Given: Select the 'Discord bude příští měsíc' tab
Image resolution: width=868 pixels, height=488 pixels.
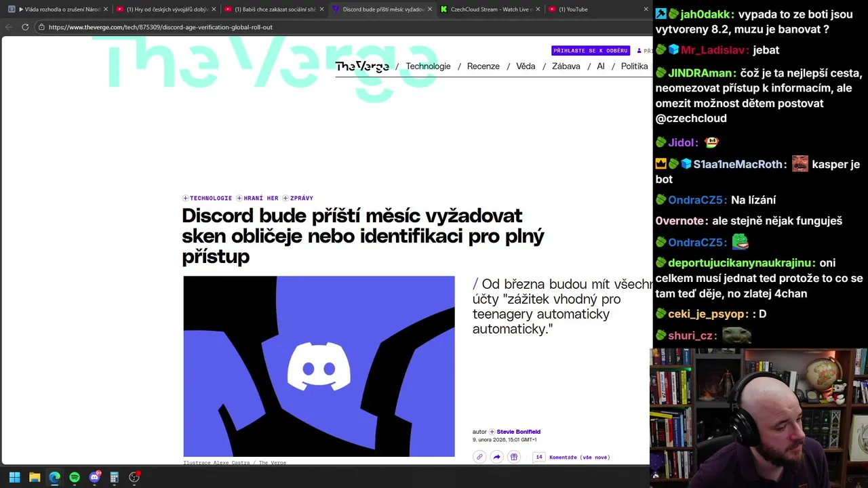Looking at the screenshot, I should [x=382, y=9].
